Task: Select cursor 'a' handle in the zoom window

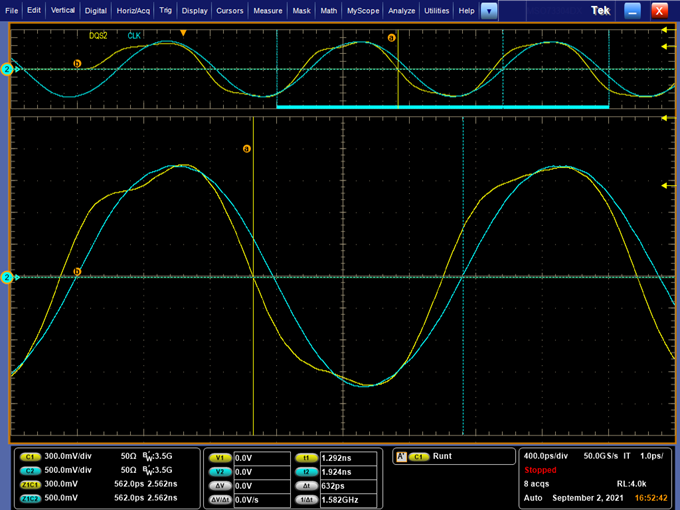Action: tap(247, 150)
